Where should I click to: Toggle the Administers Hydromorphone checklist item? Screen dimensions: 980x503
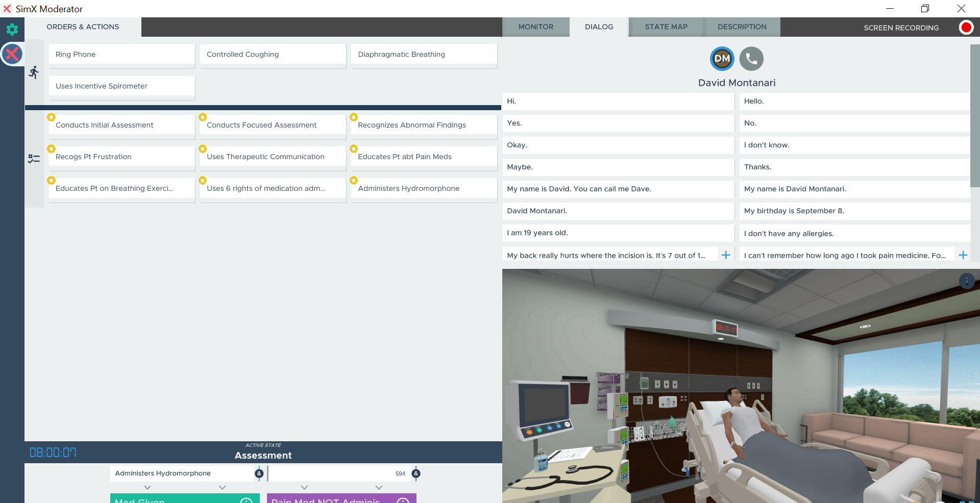424,188
